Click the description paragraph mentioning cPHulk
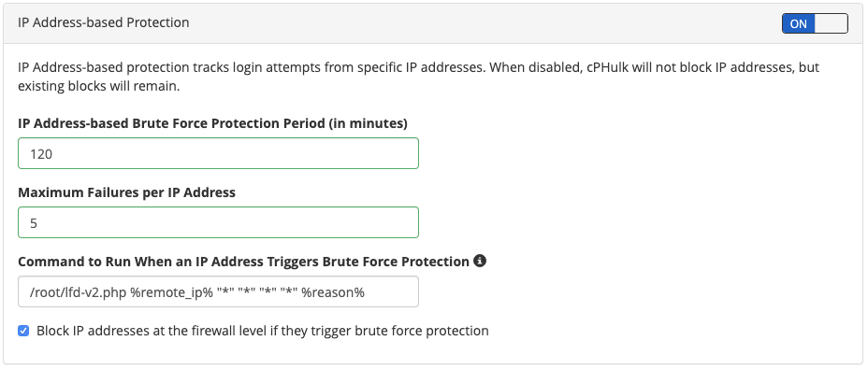The width and height of the screenshot is (868, 369). pyautogui.click(x=418, y=78)
